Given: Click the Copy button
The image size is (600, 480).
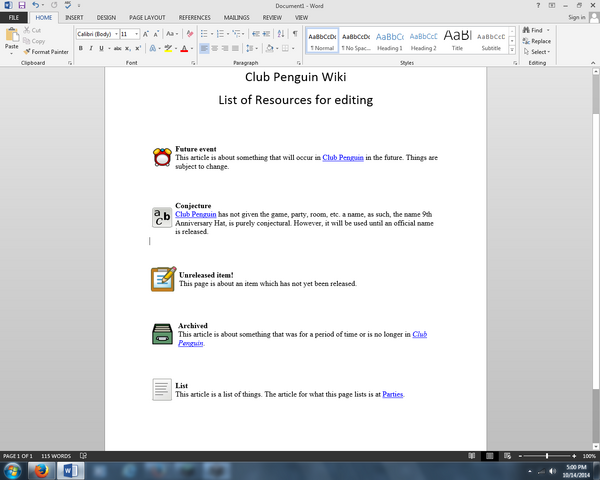Looking at the screenshot, I should (x=34, y=41).
